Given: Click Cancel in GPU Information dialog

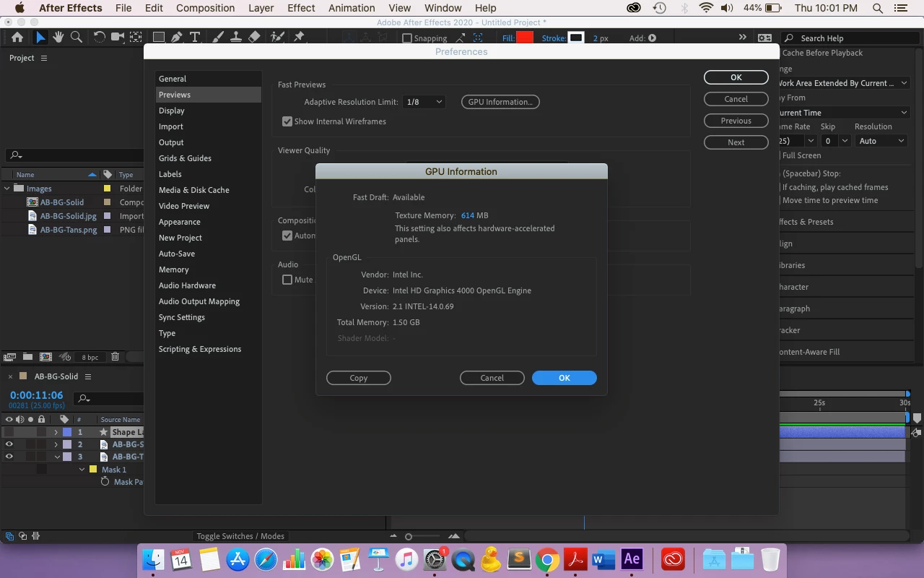Looking at the screenshot, I should [492, 378].
